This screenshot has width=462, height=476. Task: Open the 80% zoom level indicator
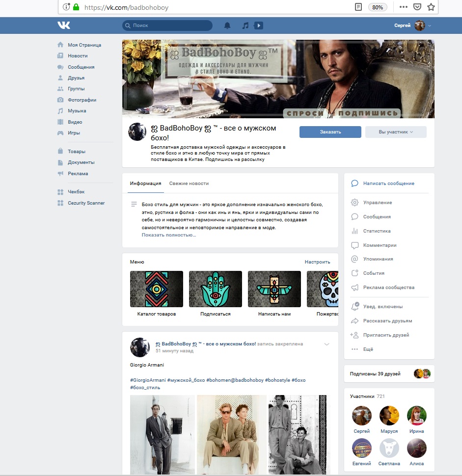(x=377, y=7)
